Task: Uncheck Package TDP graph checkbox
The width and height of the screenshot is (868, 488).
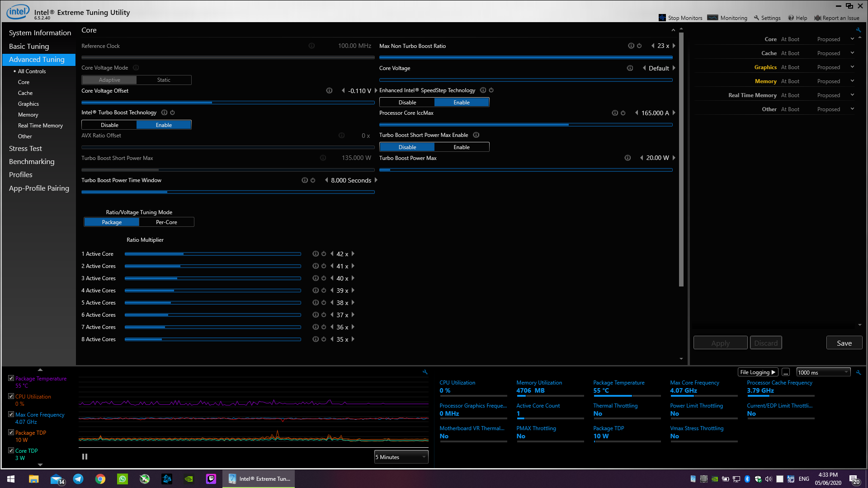Action: 11,432
